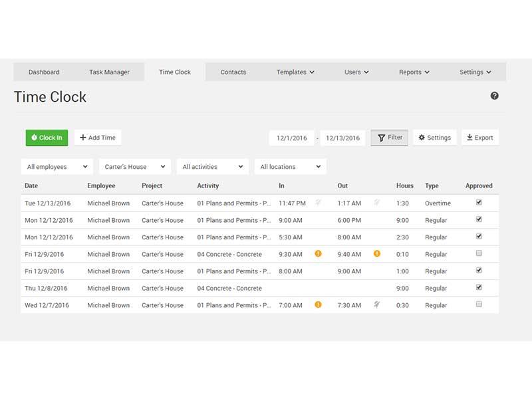Select the Overtime type cell
Screen dimensions: 532x399
[438, 203]
